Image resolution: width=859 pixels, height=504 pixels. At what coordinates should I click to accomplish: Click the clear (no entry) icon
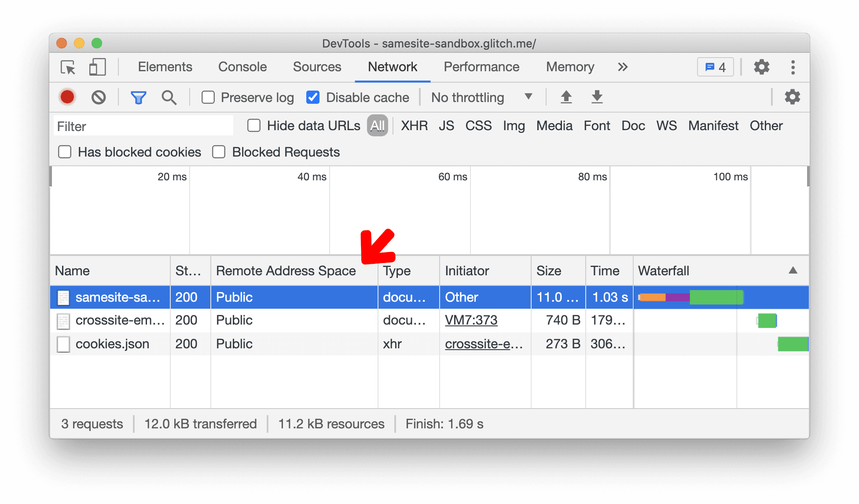[x=98, y=97]
